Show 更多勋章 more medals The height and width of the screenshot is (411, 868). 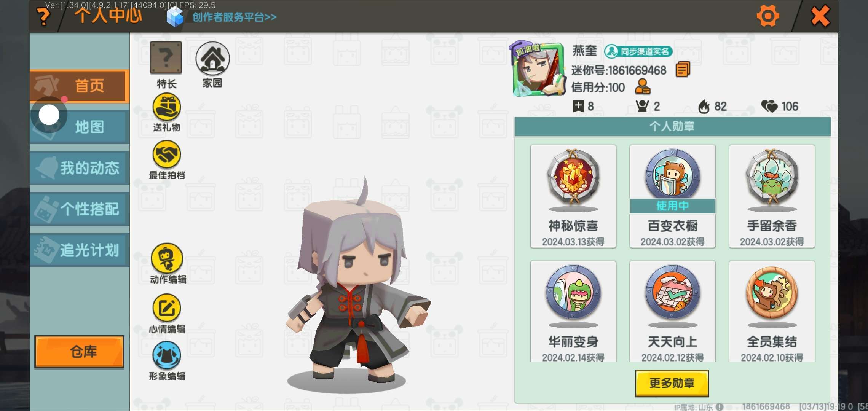(x=672, y=383)
